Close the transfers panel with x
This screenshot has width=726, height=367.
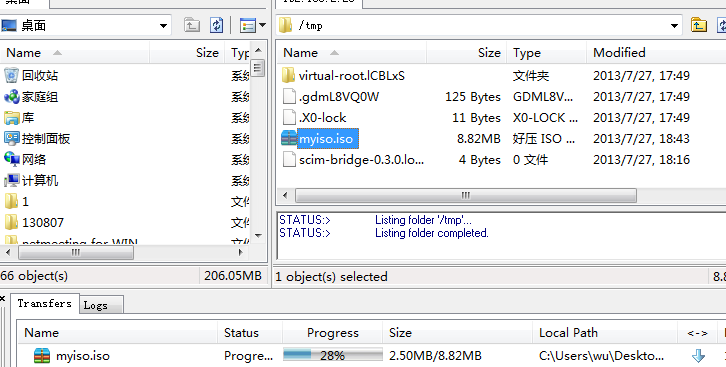point(2,299)
